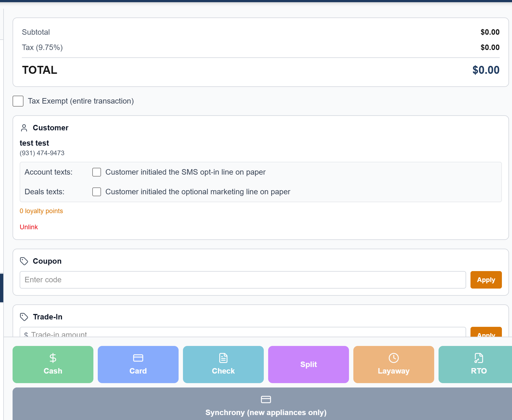Image resolution: width=512 pixels, height=420 pixels.
Task: Click the Coupon tag icon
Action: 24,261
